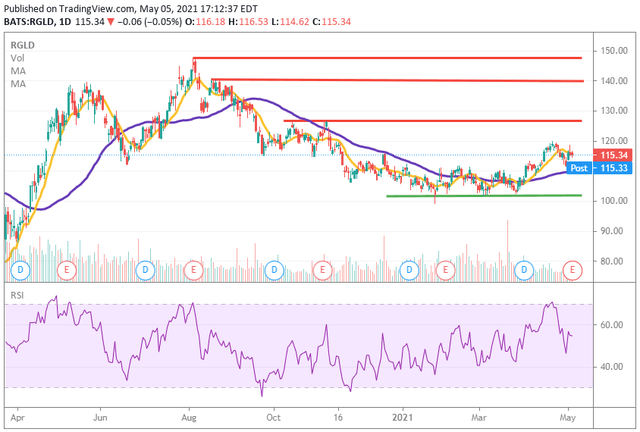
Task: Click the Published on TradingView.com line
Action: click(131, 9)
